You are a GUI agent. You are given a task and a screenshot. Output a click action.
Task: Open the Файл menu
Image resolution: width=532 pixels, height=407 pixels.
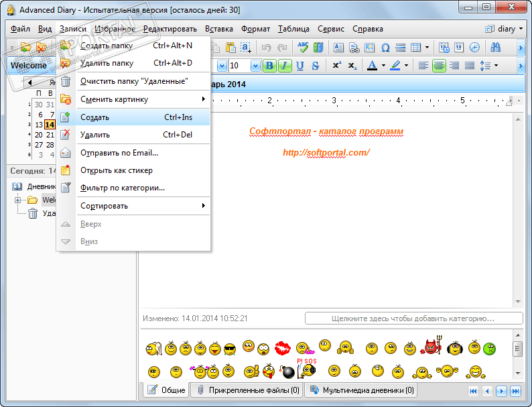click(20, 29)
